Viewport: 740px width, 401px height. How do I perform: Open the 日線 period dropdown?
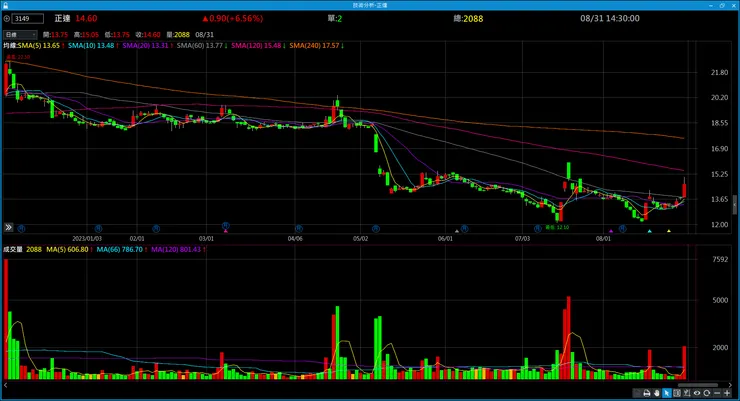tap(20, 35)
